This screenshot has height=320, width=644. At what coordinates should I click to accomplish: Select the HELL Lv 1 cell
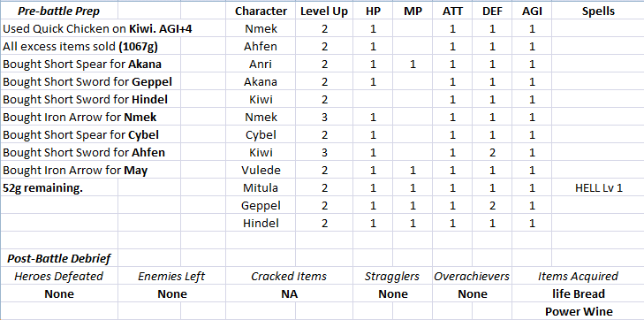(x=598, y=188)
